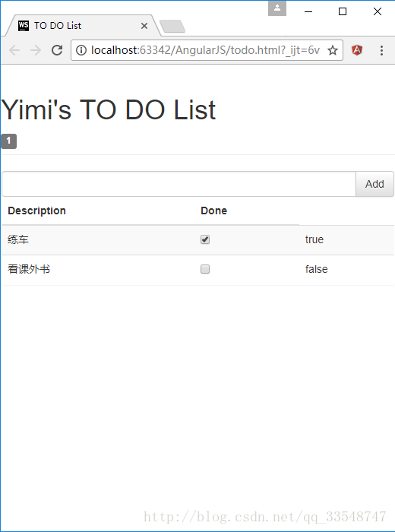Minimize the browser window
The image size is (395, 532).
pyautogui.click(x=308, y=11)
